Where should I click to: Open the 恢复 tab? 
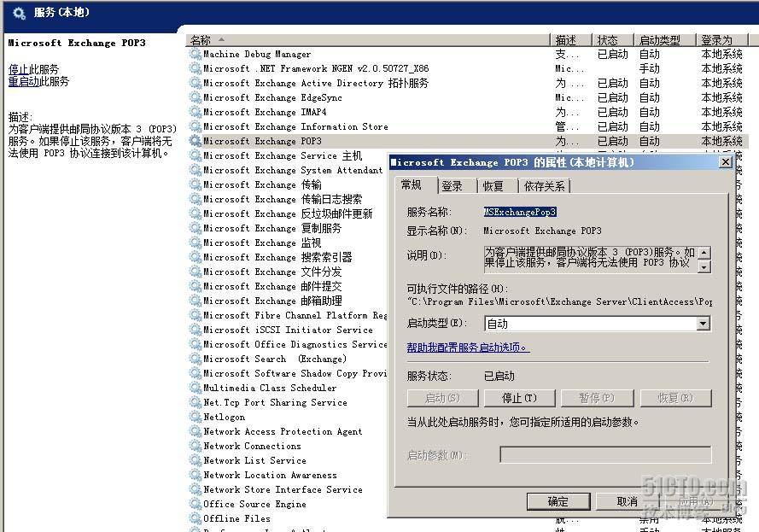[493, 186]
